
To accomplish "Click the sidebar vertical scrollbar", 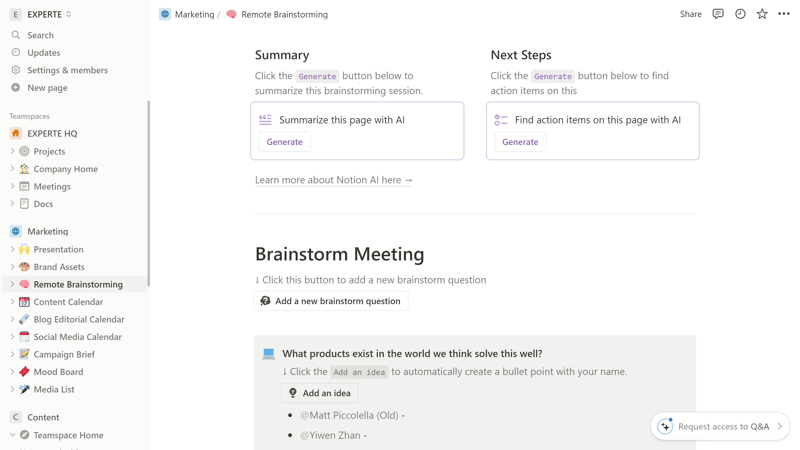I will tap(148, 194).
